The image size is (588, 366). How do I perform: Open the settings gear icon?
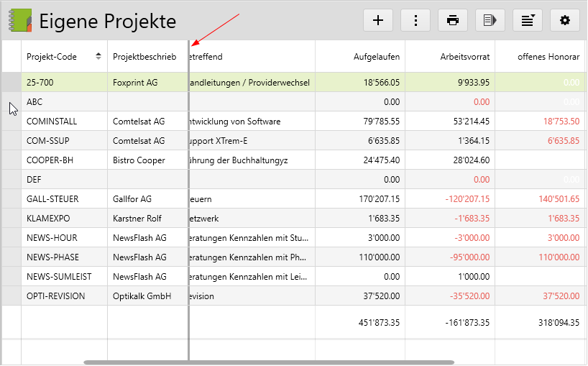click(565, 20)
